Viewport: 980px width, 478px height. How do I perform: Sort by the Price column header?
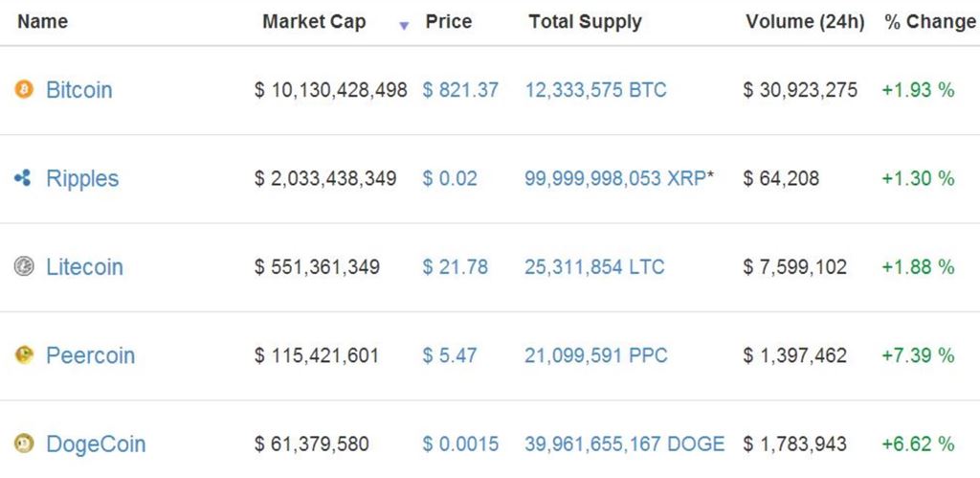449,22
